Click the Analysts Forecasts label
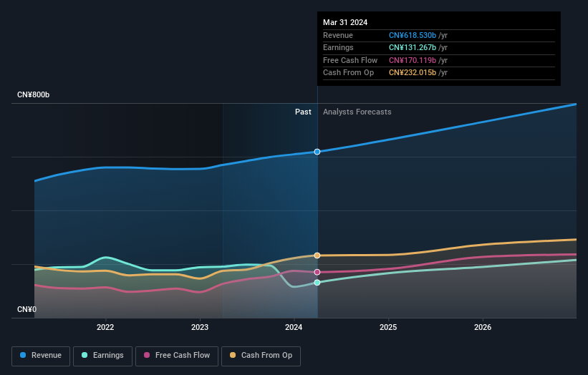 coord(357,112)
